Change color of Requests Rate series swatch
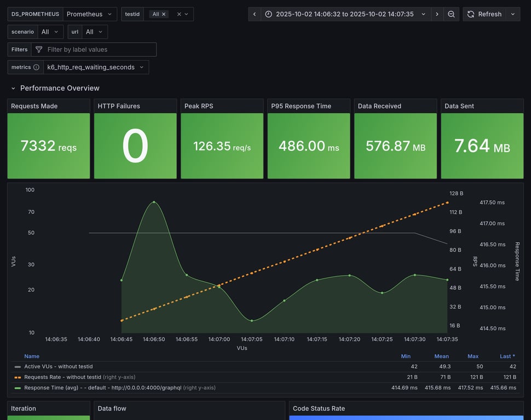 [x=18, y=377]
